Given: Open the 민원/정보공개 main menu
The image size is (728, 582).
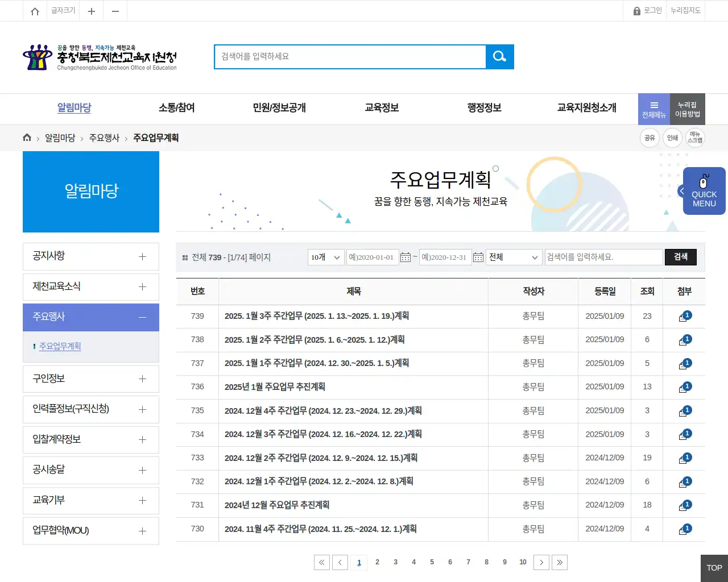Looking at the screenshot, I should click(279, 108).
